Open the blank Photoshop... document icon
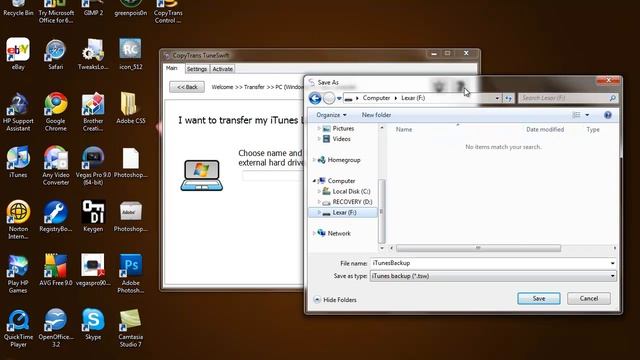The height and width of the screenshot is (360, 640). tap(131, 162)
